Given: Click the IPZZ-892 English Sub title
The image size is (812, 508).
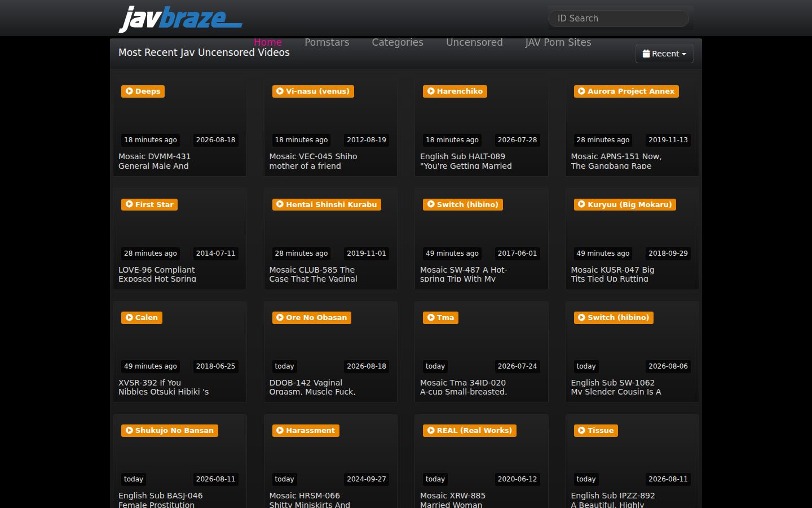Looking at the screenshot, I should click(613, 500).
